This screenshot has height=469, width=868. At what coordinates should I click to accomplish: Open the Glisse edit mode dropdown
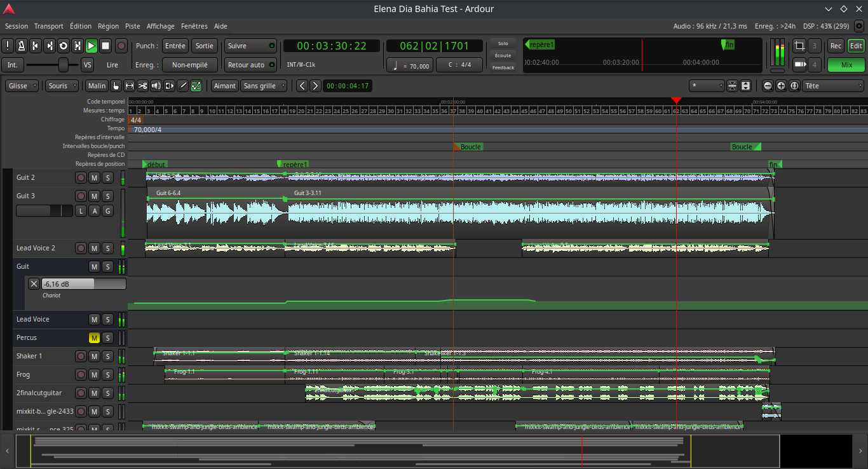[x=23, y=86]
